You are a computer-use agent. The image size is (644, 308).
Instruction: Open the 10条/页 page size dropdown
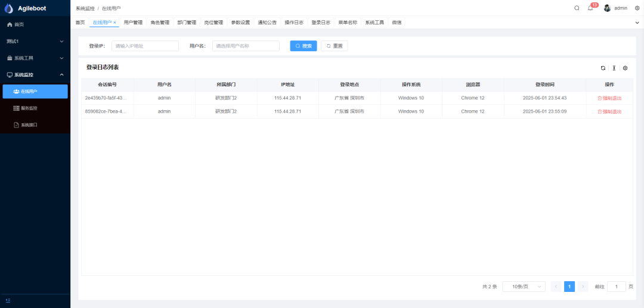pyautogui.click(x=524, y=287)
